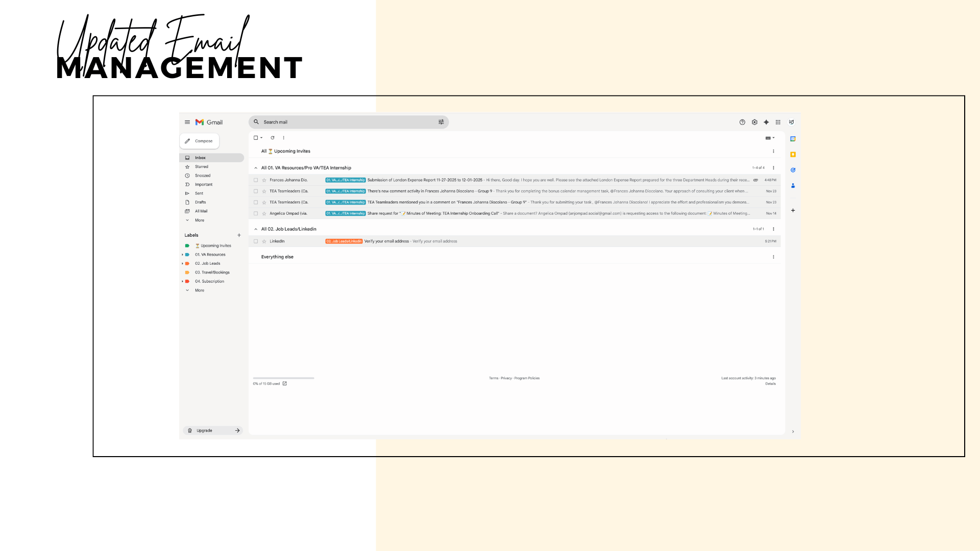Open the Gmail main menu hamburger

[x=187, y=122]
